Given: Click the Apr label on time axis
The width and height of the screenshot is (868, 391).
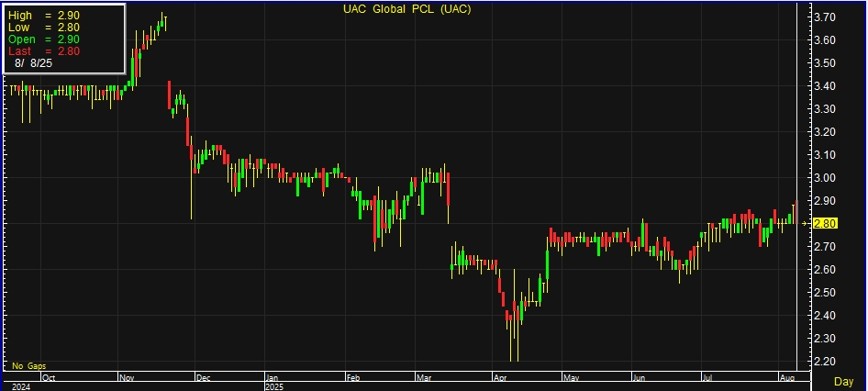Looking at the screenshot, I should 500,378.
